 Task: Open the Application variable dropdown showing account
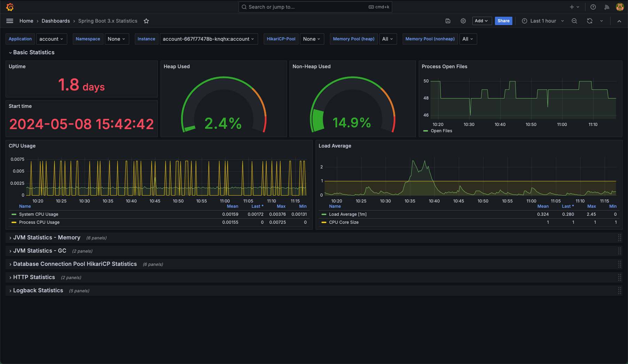[51, 39]
